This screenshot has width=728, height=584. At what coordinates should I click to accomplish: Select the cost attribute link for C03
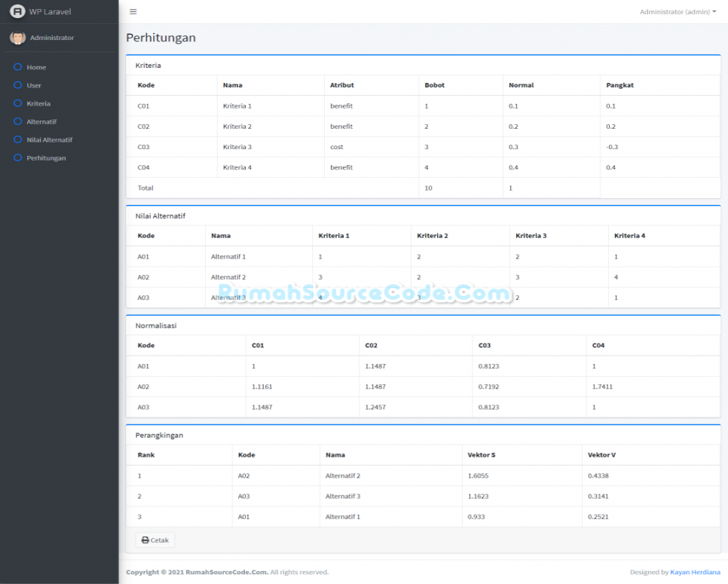[x=336, y=147]
